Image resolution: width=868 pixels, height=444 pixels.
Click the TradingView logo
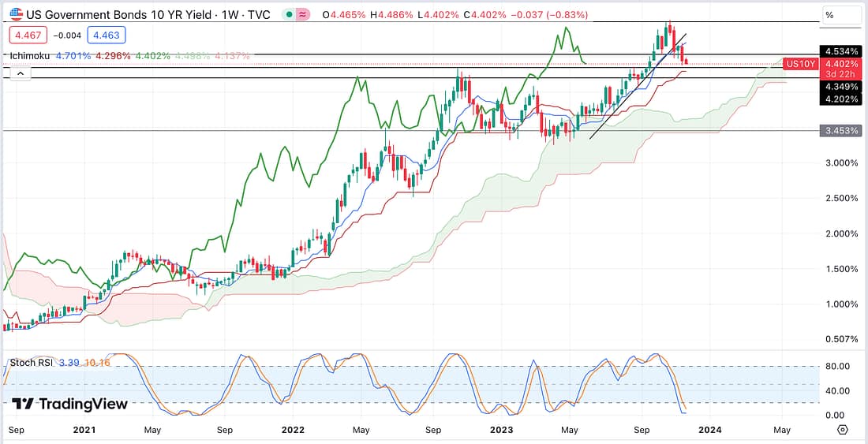click(x=69, y=404)
